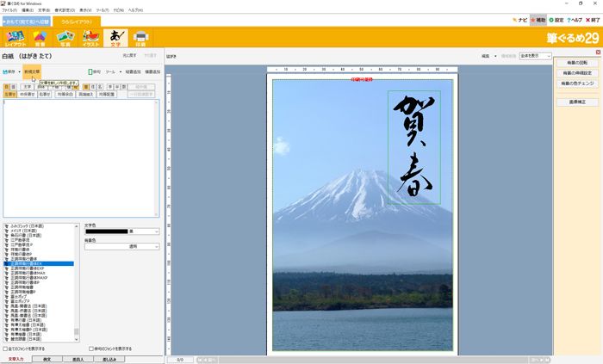Click the ナビ (Navi) icon
The height and width of the screenshot is (364, 603).
[519, 20]
